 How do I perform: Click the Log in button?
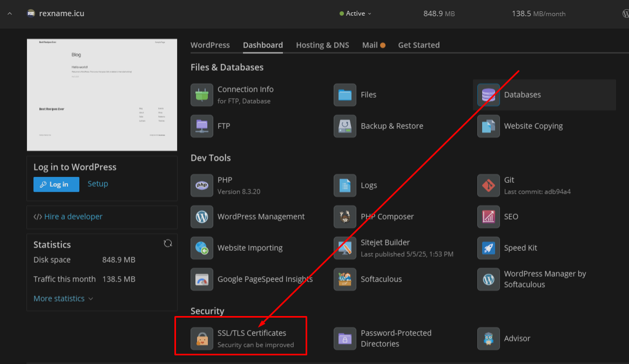tap(56, 184)
